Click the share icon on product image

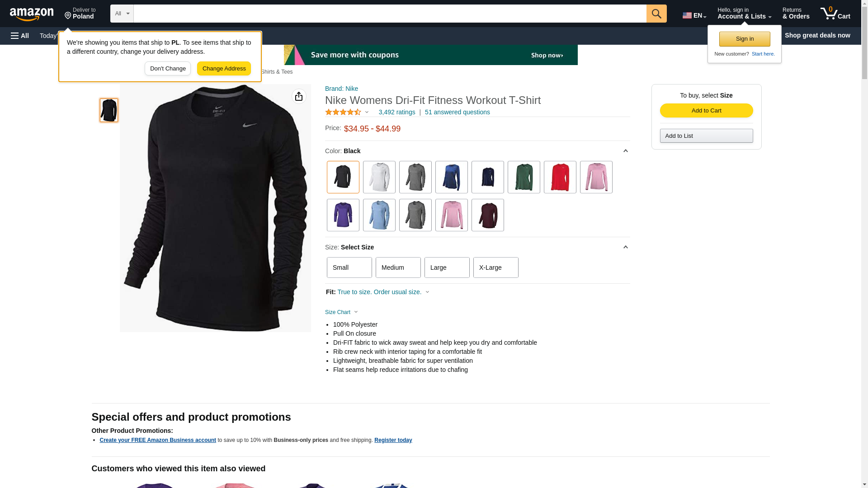coord(299,96)
